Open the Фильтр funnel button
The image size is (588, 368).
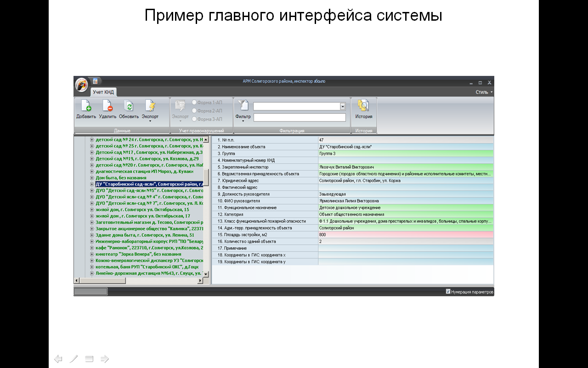pos(243,108)
